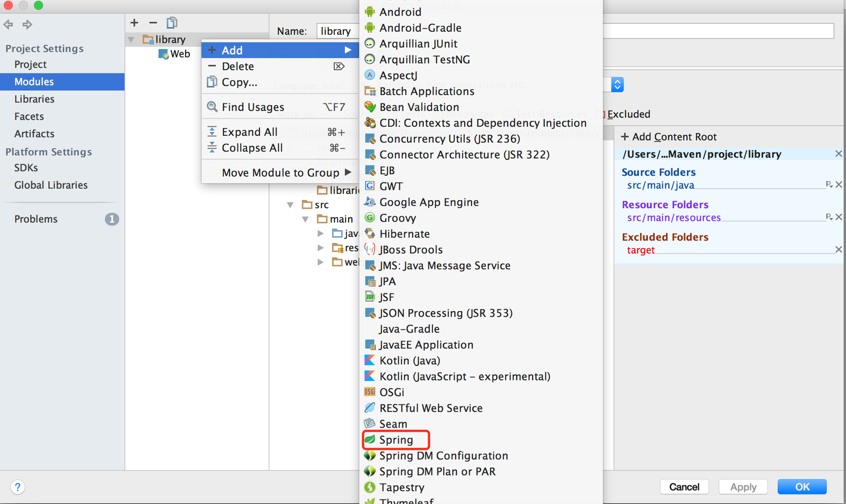
Task: Collapse the library module tree node
Action: click(x=131, y=40)
